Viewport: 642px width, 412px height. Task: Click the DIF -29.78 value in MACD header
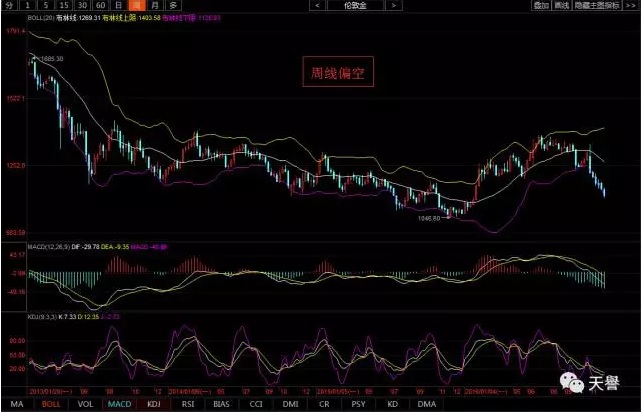[86, 247]
